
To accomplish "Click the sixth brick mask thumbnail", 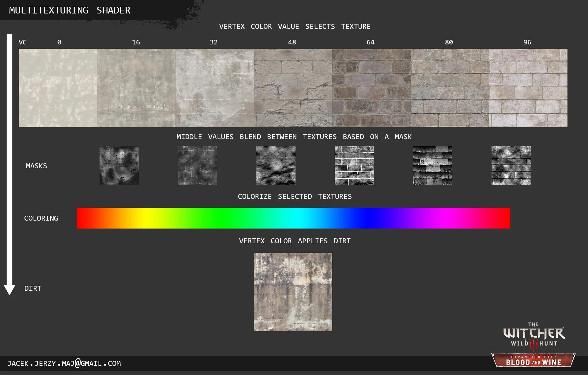I will [511, 166].
